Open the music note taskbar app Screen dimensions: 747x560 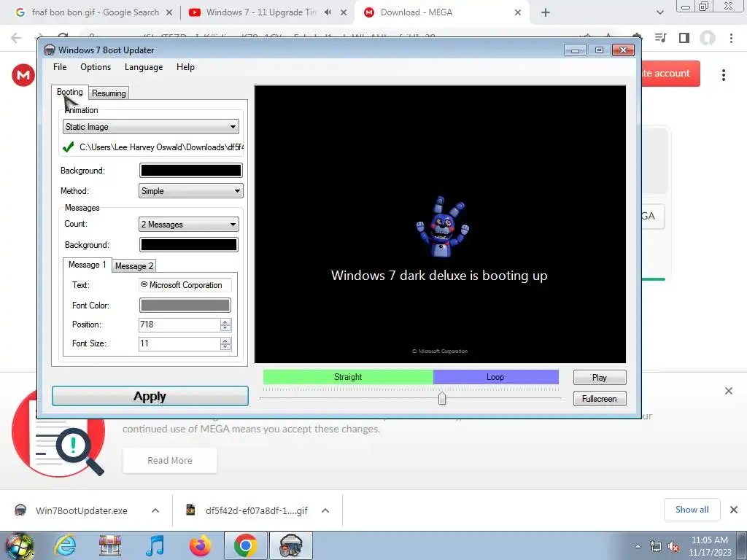(155, 545)
